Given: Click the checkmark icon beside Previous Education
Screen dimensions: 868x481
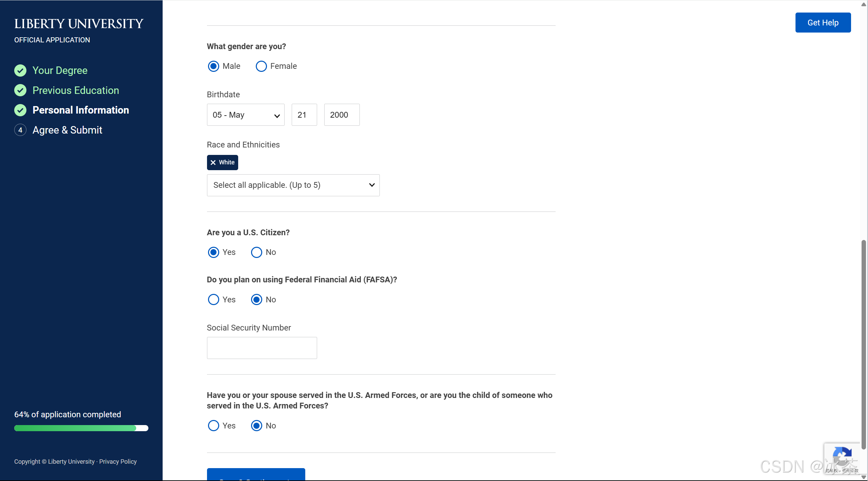Looking at the screenshot, I should pyautogui.click(x=20, y=90).
